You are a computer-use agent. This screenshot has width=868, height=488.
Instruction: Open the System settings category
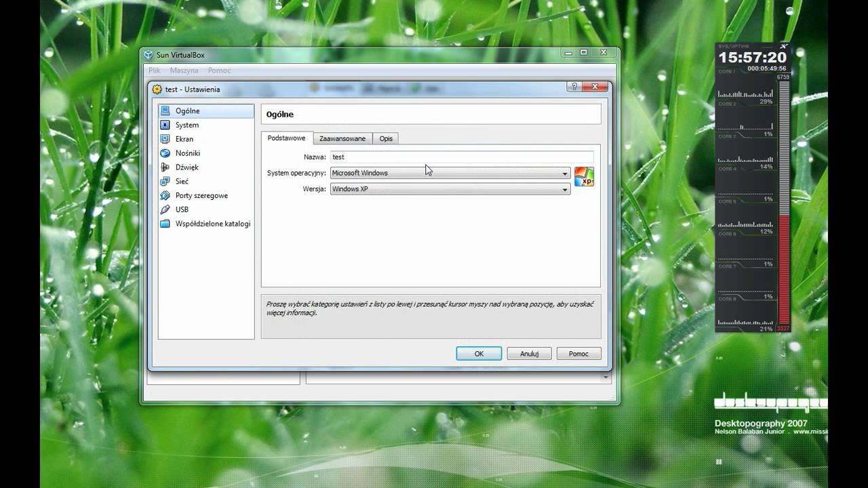click(187, 125)
